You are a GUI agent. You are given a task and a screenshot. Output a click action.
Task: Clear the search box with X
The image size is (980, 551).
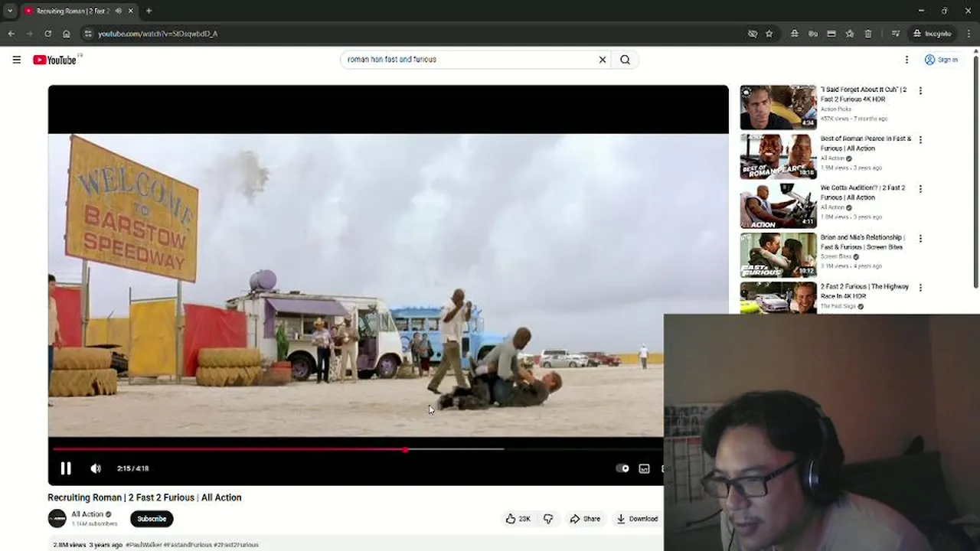click(603, 60)
